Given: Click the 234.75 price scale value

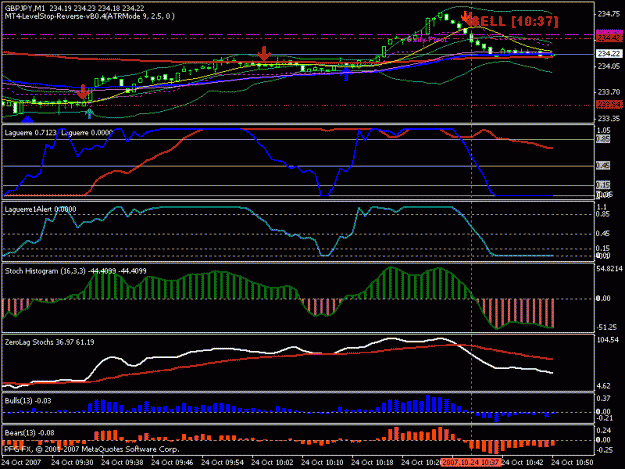Looking at the screenshot, I should tap(609, 14).
